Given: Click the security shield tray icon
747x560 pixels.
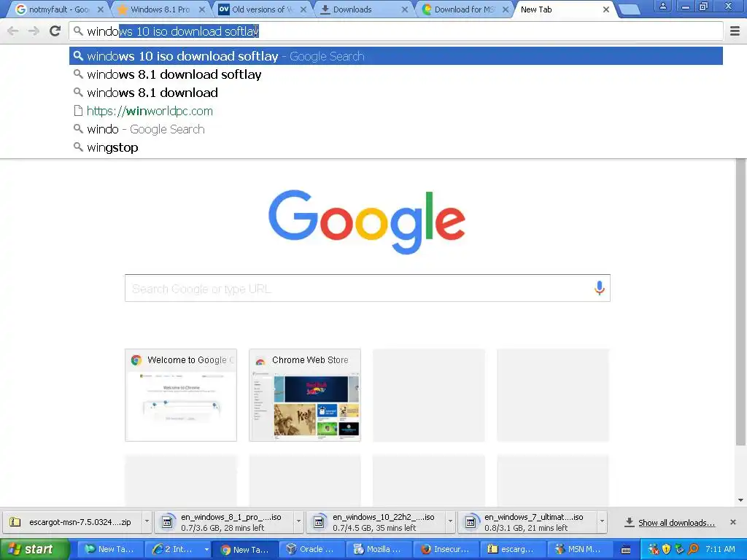Looking at the screenshot, I should (x=667, y=550).
